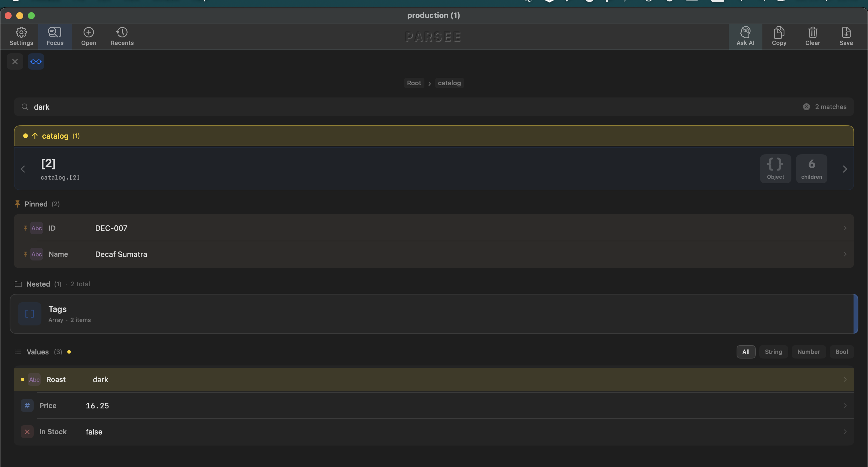Click the 2 matches counter
This screenshot has height=467, width=868.
(x=831, y=107)
